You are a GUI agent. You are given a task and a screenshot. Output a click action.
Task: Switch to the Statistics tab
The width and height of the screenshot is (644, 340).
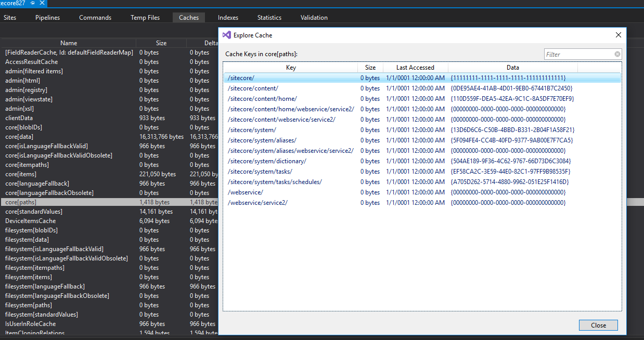[269, 17]
